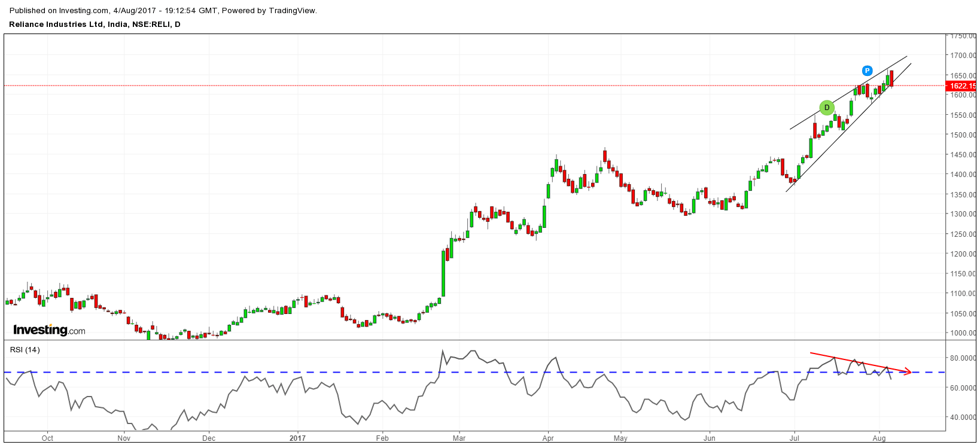This screenshot has height=445, width=980.
Task: Click the 80.0000 RSI axis label
Action: click(963, 358)
